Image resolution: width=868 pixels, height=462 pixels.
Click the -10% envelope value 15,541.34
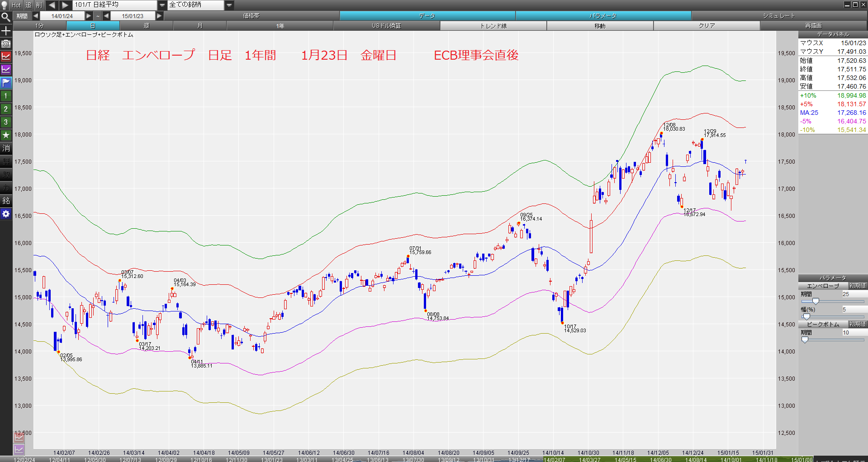pos(852,130)
